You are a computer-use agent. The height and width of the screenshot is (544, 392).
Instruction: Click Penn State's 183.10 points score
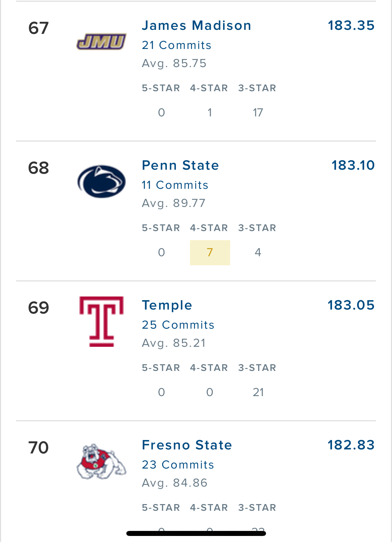point(353,165)
